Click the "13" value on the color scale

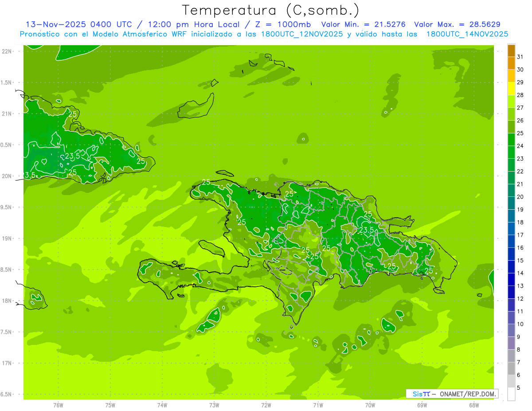[520, 286]
